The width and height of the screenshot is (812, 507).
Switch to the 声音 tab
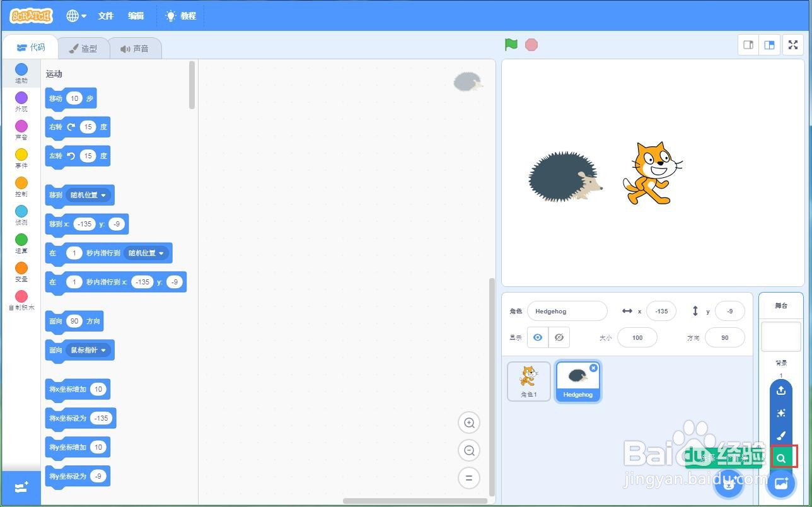point(134,49)
